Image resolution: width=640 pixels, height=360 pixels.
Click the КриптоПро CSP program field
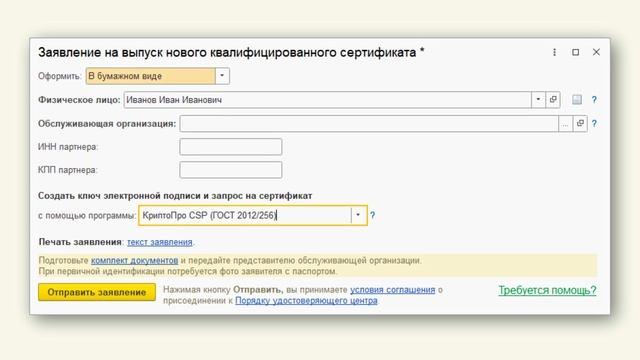click(x=245, y=215)
